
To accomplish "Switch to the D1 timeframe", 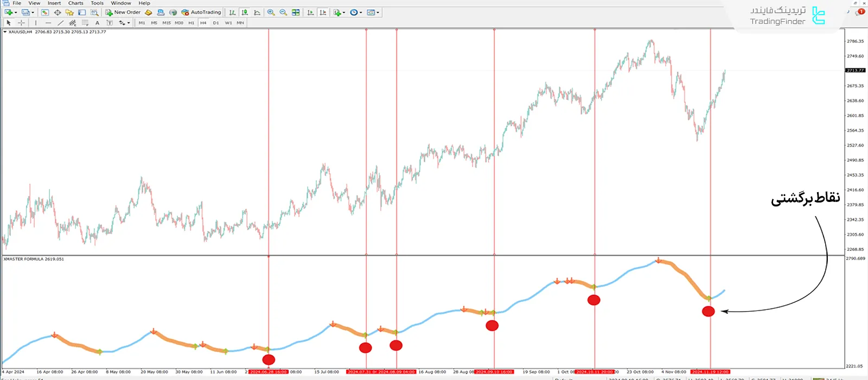I will point(215,23).
